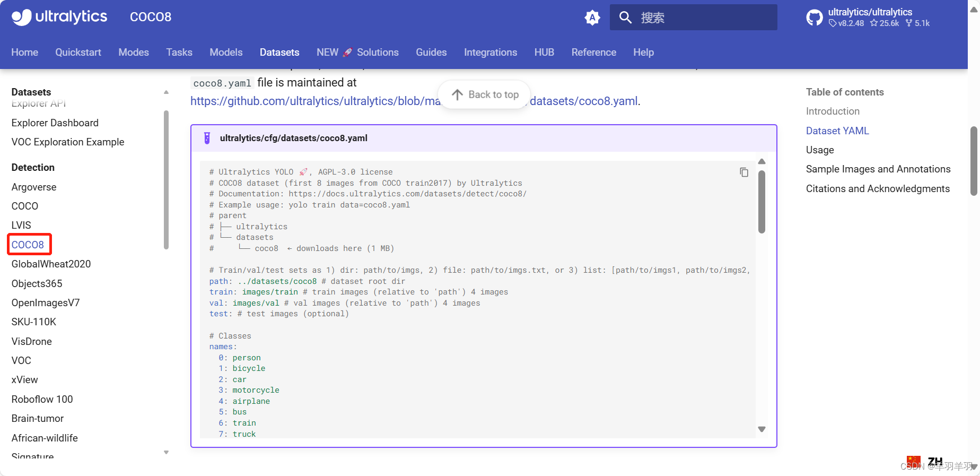This screenshot has height=476, width=980.
Task: Open the Quickstart tab
Action: [78, 53]
